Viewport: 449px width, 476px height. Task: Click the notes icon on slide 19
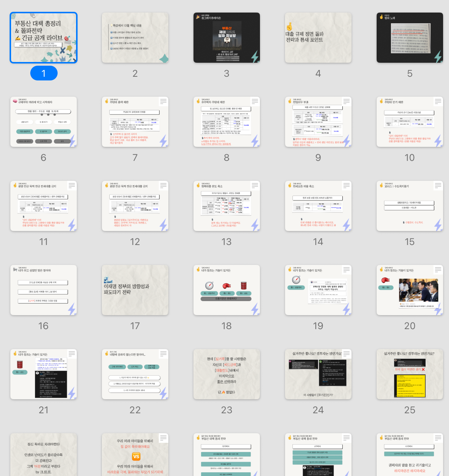(346, 269)
